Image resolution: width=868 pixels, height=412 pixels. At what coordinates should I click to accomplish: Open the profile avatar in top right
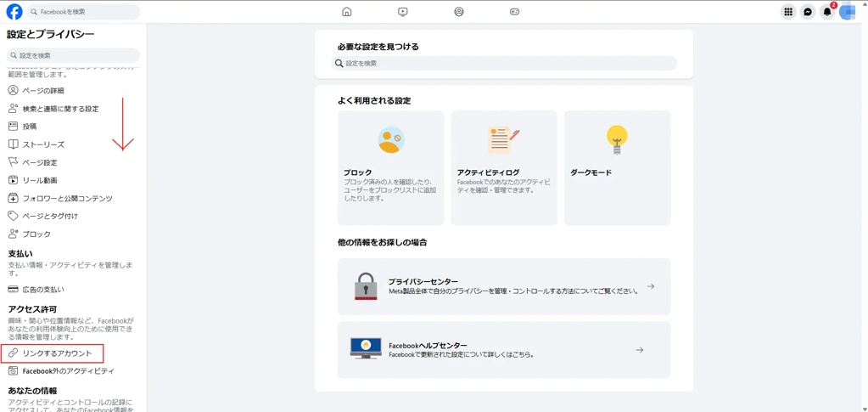[848, 12]
